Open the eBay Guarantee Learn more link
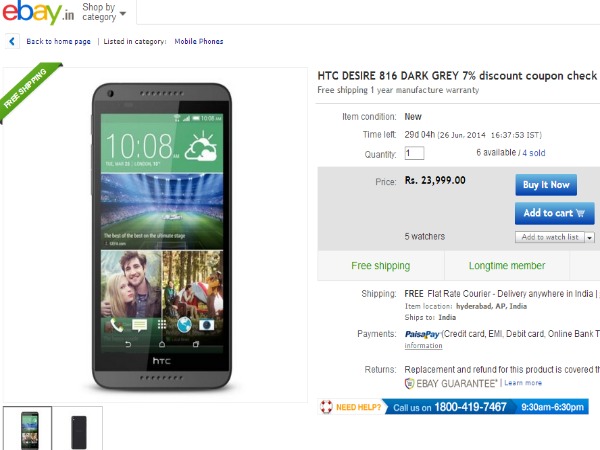Image resolution: width=600 pixels, height=450 pixels. (524, 383)
